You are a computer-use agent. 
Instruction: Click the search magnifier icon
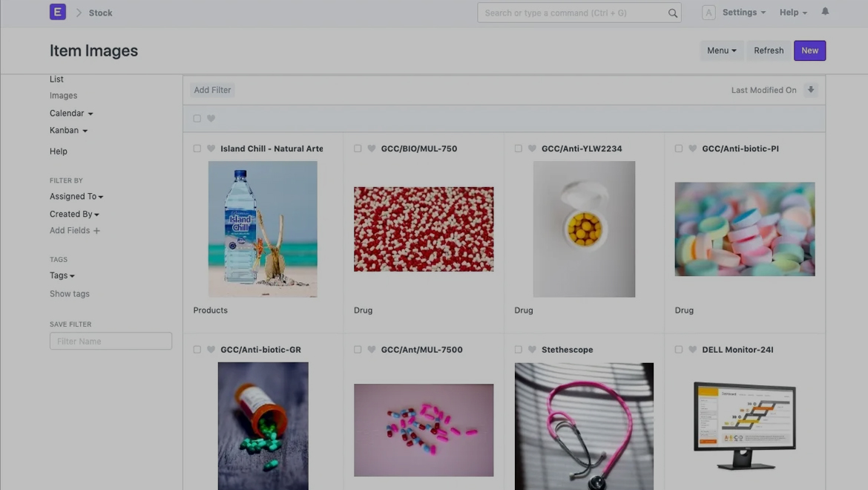click(672, 13)
